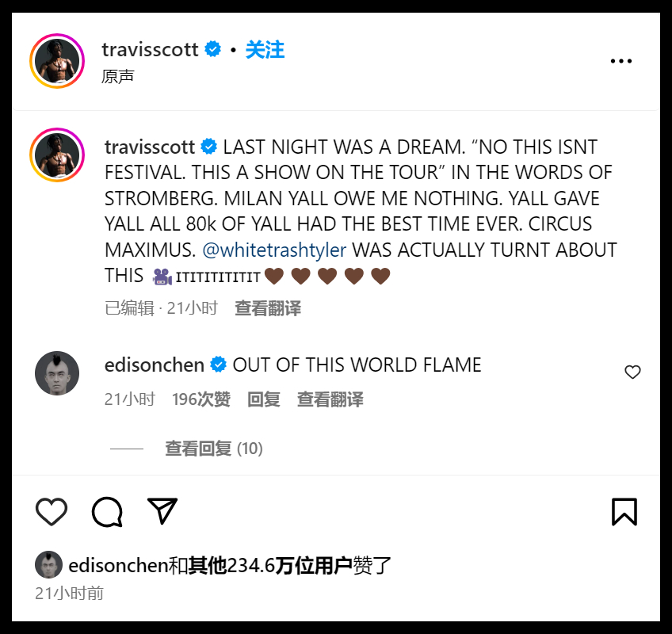The width and height of the screenshot is (672, 634).
Task: Like the post with the heart icon
Action: pos(52,511)
